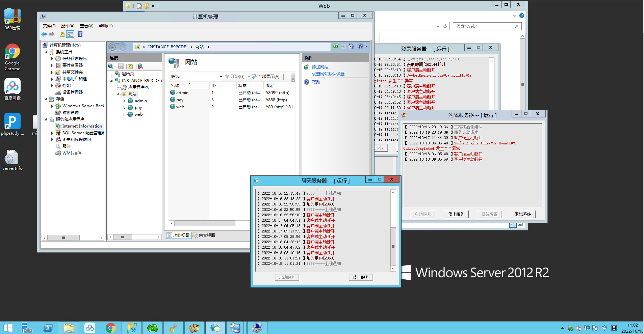Open the 操作(A) menu
644x334 pixels.
[x=68, y=26]
